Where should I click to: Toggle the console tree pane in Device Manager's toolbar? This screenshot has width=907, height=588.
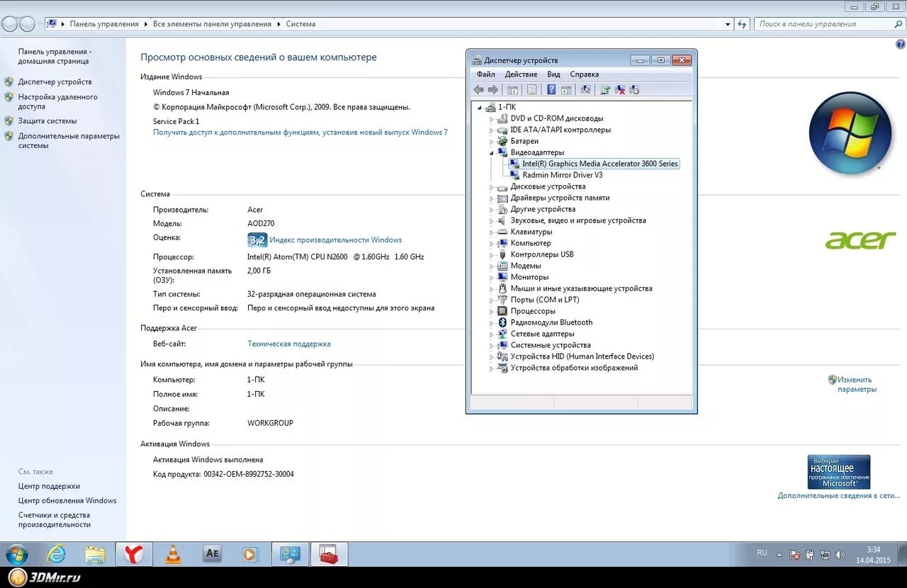click(x=512, y=89)
